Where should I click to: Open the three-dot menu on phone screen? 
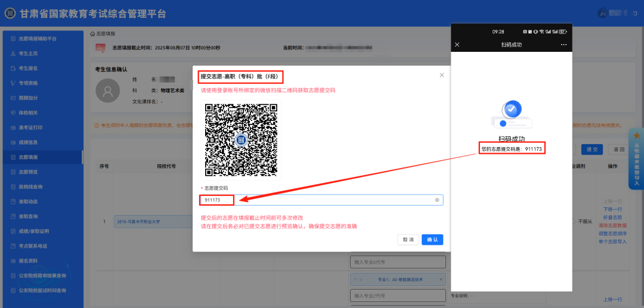(563, 45)
